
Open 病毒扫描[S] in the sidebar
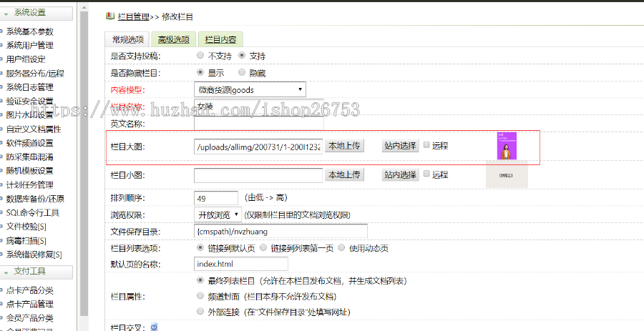pos(26,241)
